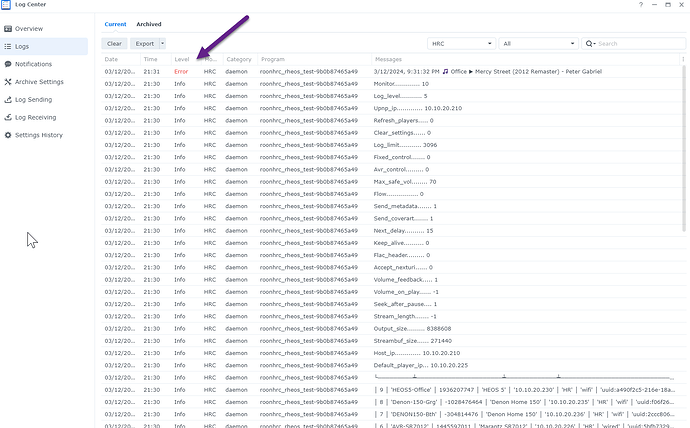This screenshot has width=690, height=428.
Task: Sort by the Level column header
Action: click(182, 59)
